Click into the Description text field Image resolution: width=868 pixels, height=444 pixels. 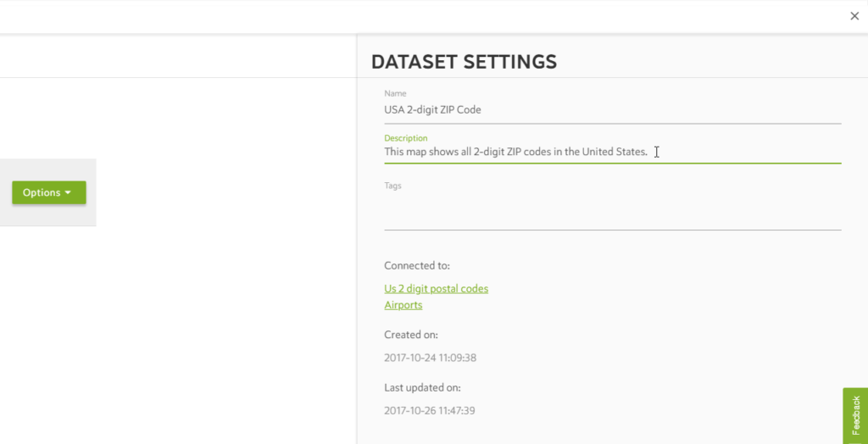[612, 152]
